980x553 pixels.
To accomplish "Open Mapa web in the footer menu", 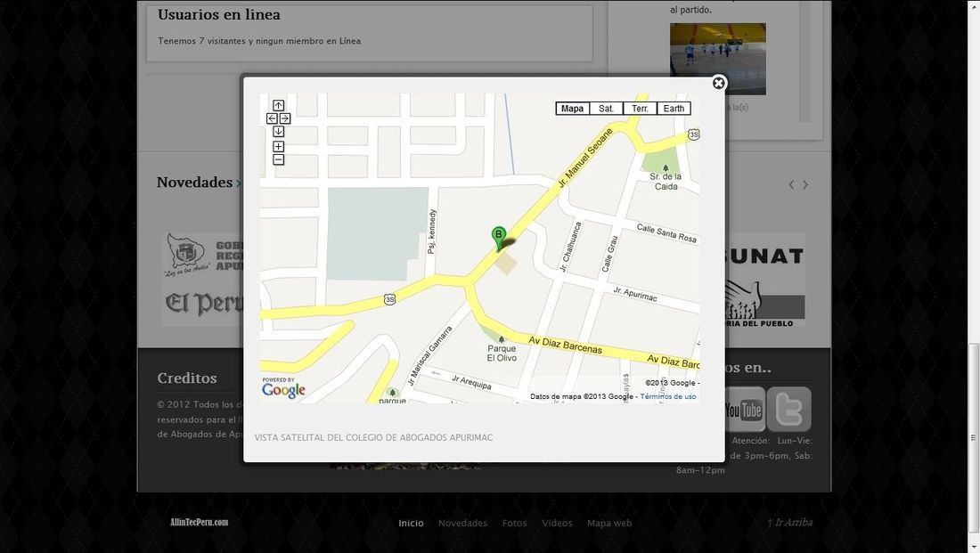I will coord(609,523).
